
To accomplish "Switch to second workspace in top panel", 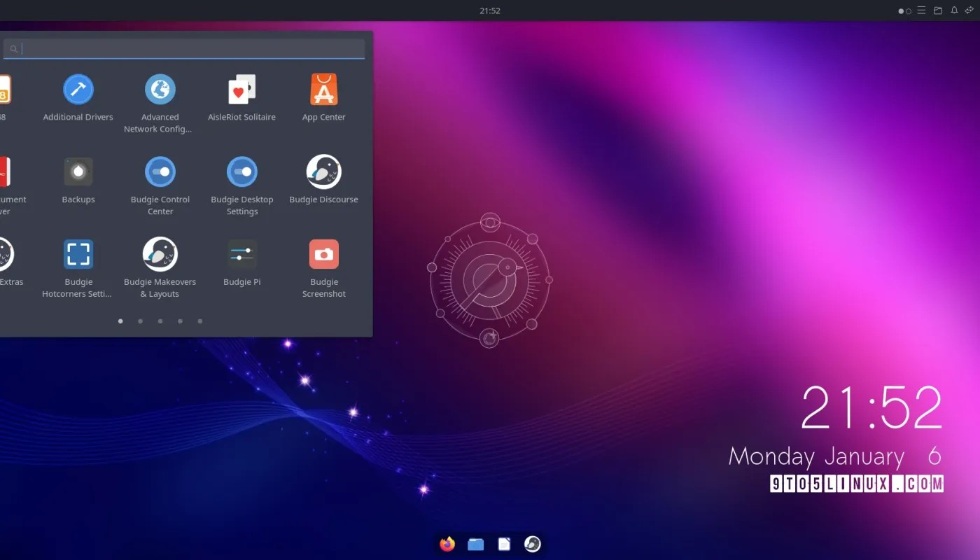I will (909, 11).
